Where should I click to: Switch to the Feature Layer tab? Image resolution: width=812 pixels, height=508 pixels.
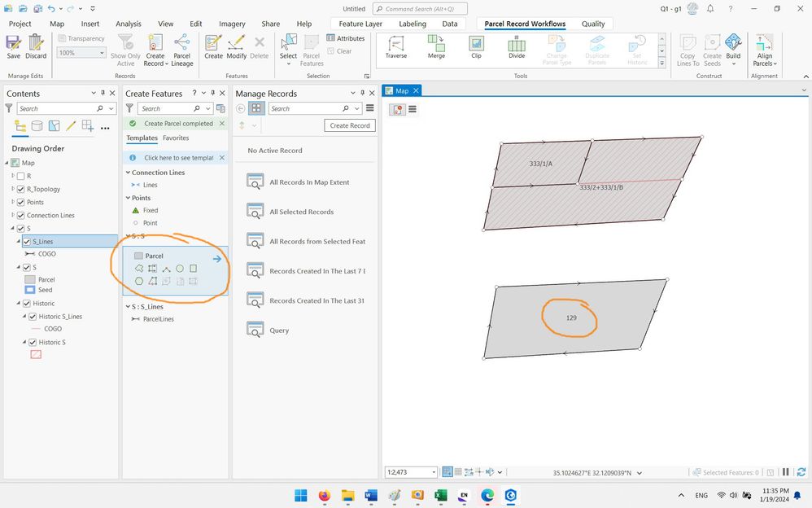pyautogui.click(x=360, y=24)
